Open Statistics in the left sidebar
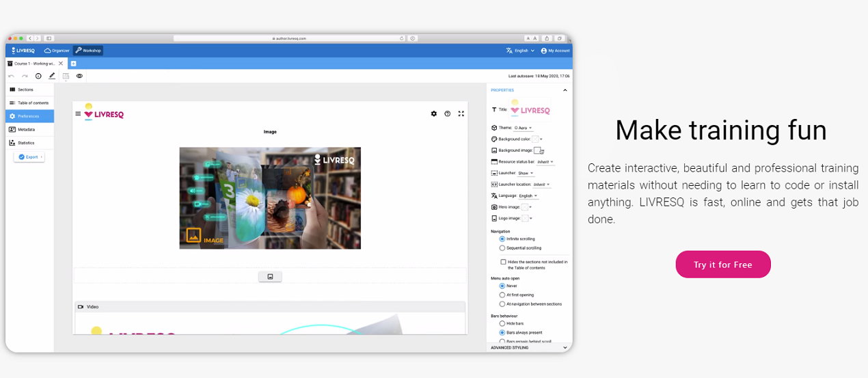The width and height of the screenshot is (868, 378). point(29,143)
